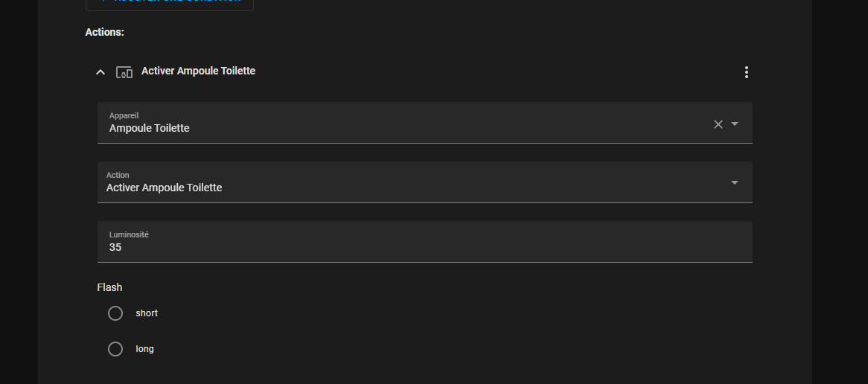Click the small Luminosité field label
This screenshot has height=384, width=868.
(130, 234)
